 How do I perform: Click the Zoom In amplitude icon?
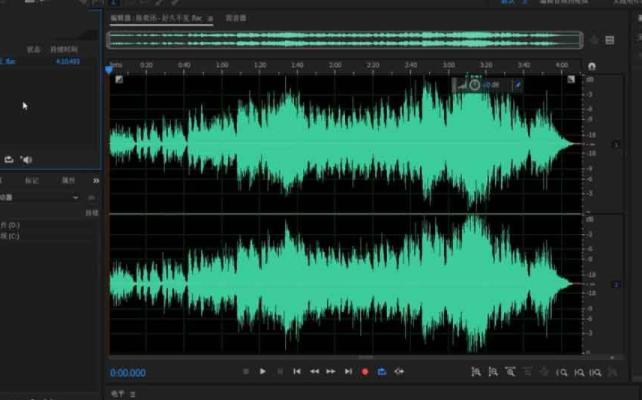click(x=476, y=372)
